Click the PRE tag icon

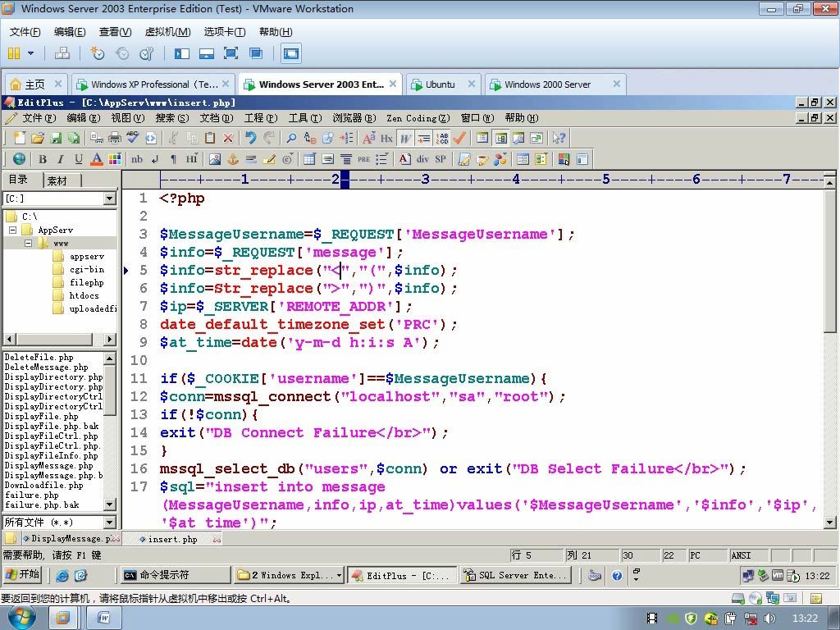[363, 159]
